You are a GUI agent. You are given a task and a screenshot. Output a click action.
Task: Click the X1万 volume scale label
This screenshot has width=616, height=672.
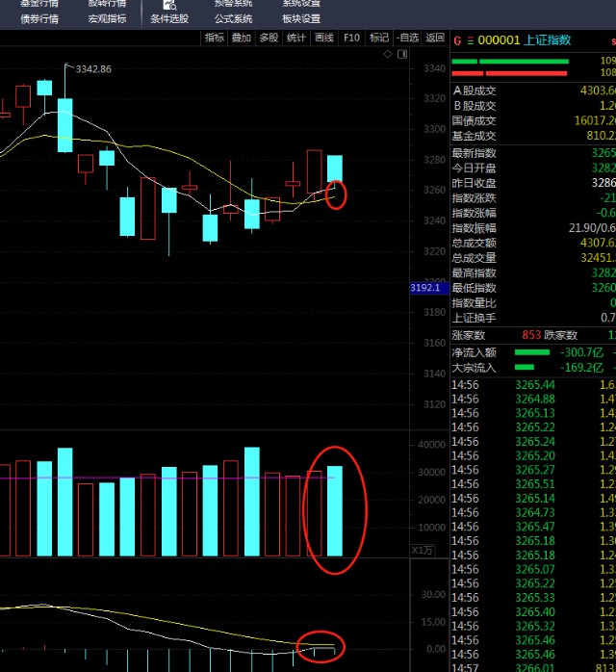423,550
